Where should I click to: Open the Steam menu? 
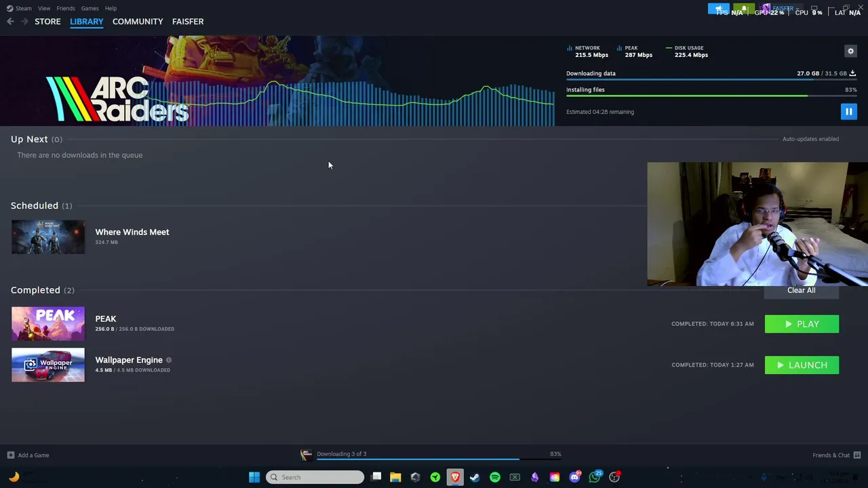point(19,8)
